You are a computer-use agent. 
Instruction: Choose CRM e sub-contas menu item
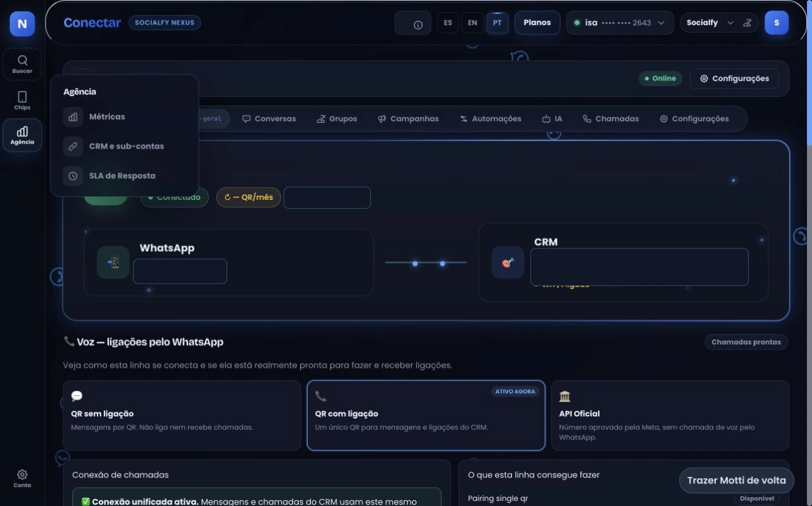[x=124, y=146]
